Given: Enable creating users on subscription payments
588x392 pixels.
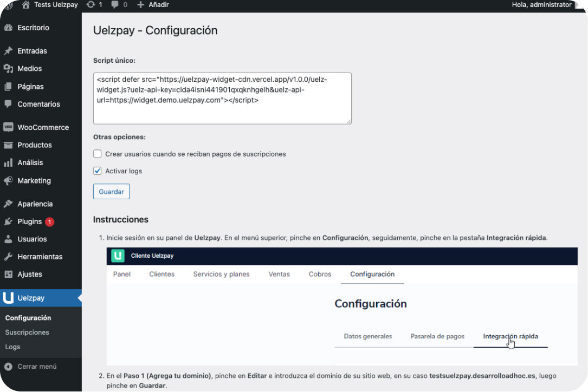Looking at the screenshot, I should (98, 154).
